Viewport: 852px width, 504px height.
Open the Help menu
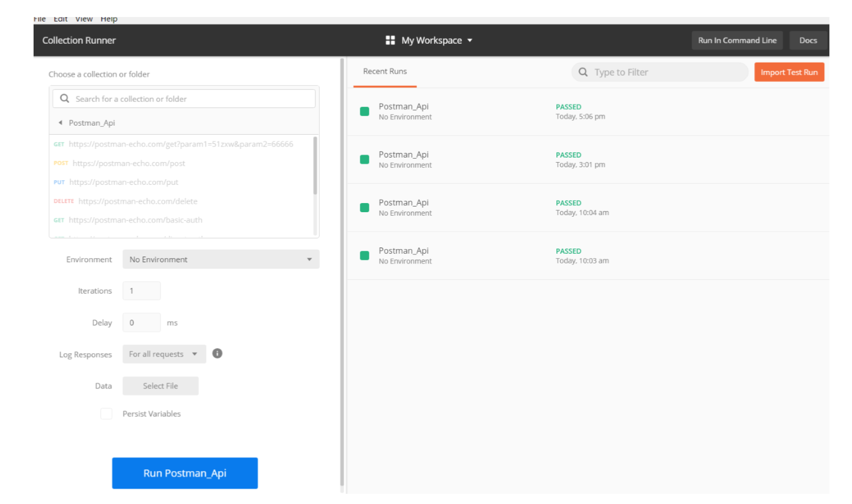(109, 19)
